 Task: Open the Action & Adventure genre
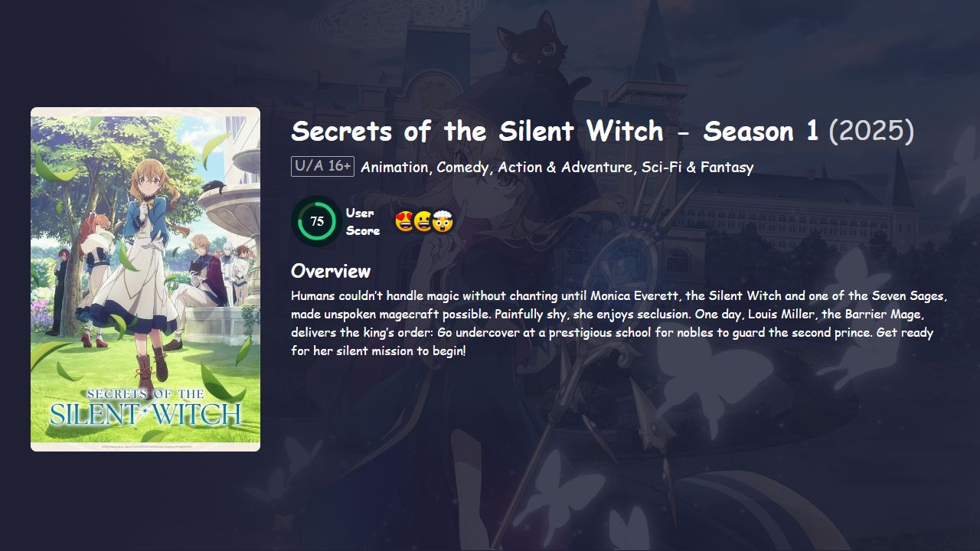(x=566, y=167)
